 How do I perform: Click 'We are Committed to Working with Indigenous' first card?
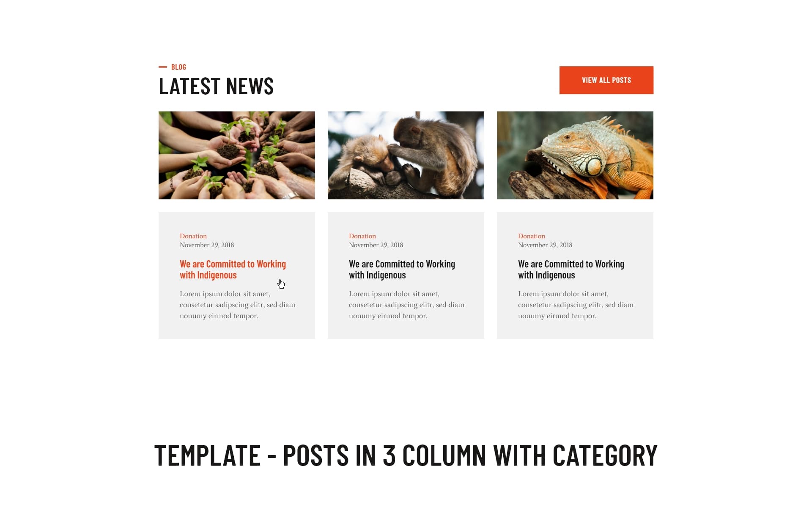pyautogui.click(x=233, y=269)
